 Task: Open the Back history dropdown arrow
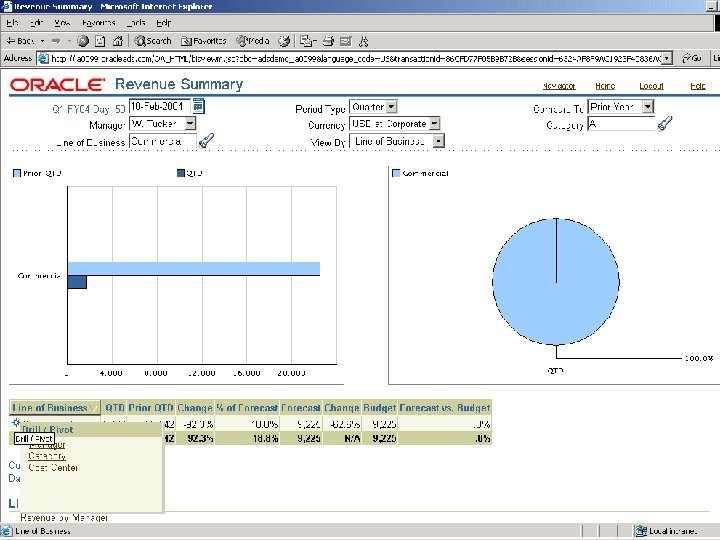42,41
